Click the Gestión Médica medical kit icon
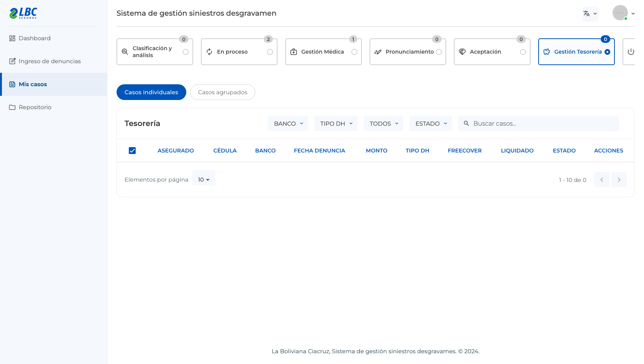This screenshot has height=364, width=644. (294, 52)
